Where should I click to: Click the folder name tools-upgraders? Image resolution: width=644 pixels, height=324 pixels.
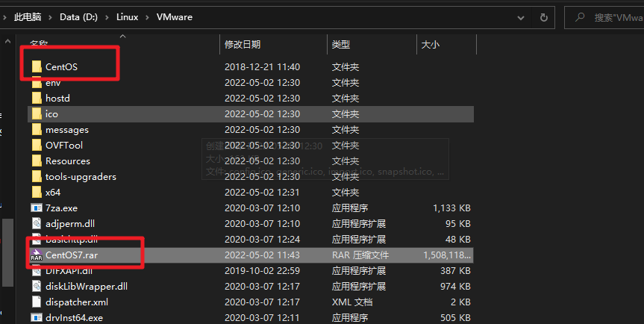[81, 177]
